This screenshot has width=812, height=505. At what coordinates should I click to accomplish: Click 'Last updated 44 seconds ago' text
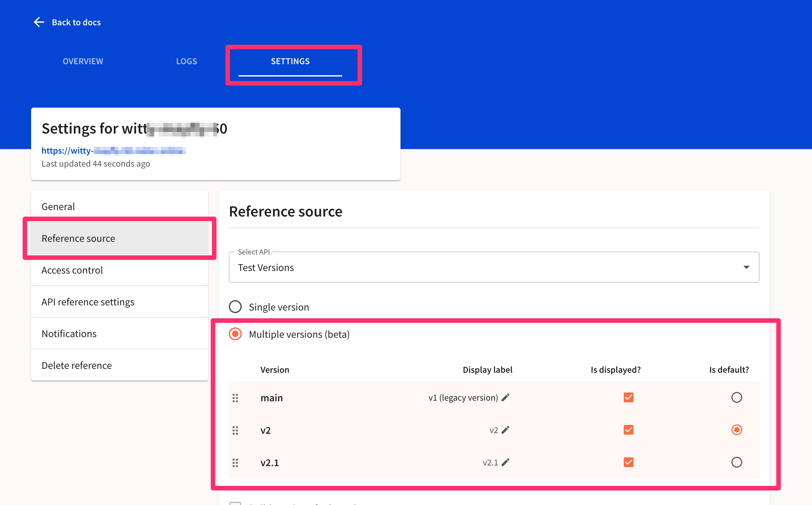[x=96, y=164]
